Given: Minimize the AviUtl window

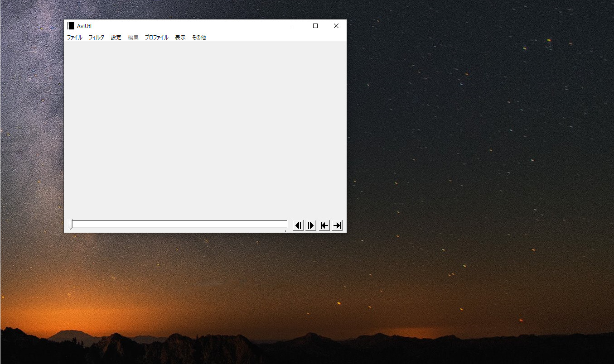Looking at the screenshot, I should 295,26.
